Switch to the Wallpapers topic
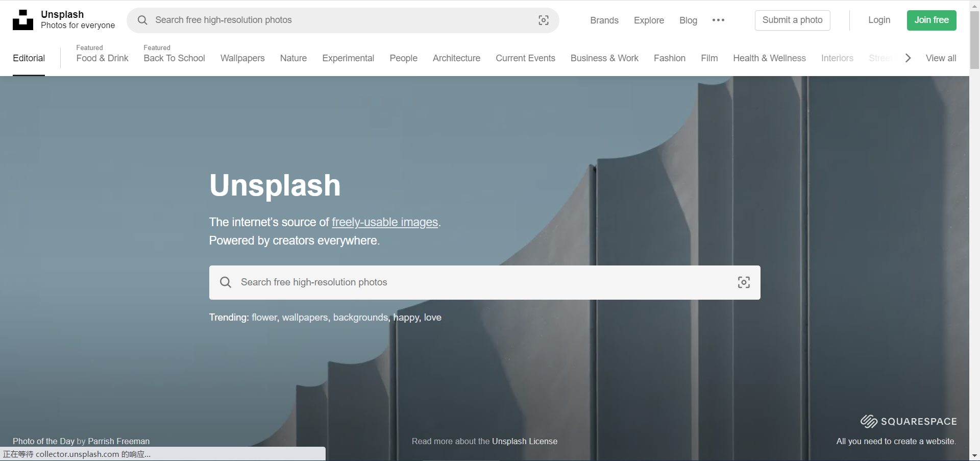This screenshot has width=980, height=461. [x=242, y=58]
